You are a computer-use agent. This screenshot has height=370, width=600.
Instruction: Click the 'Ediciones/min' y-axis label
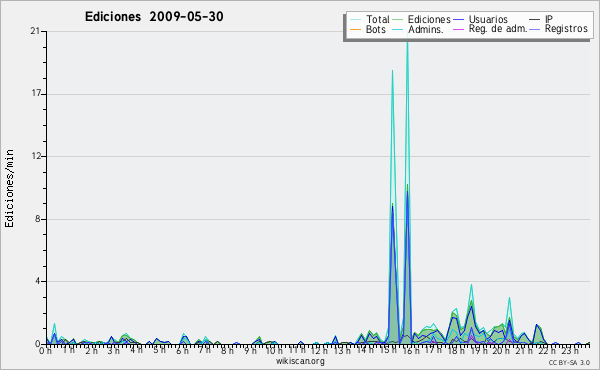[x=9, y=188]
